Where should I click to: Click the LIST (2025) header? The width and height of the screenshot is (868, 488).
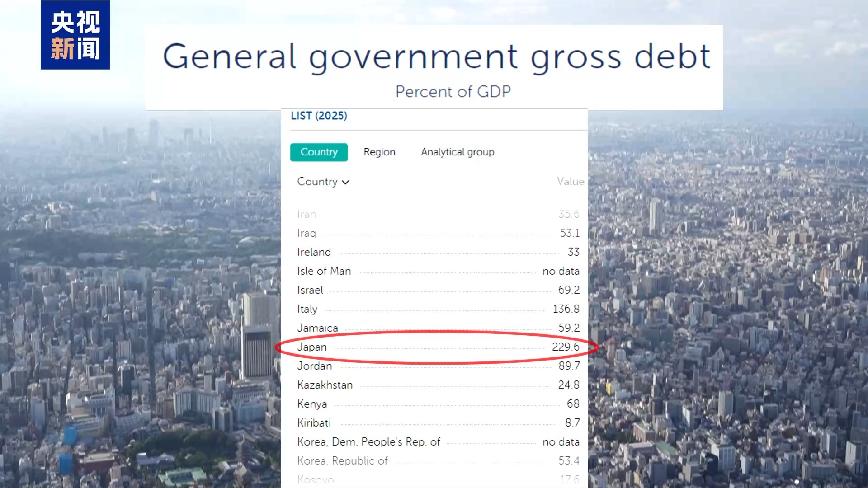coord(318,116)
